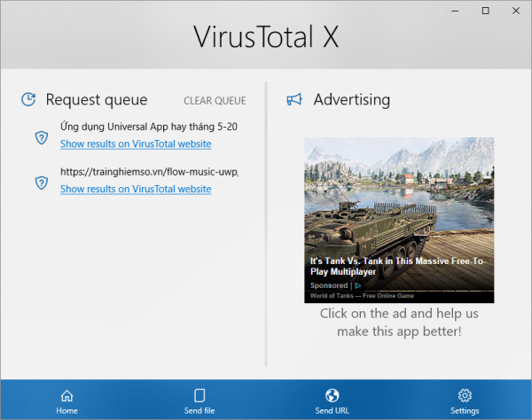The width and height of the screenshot is (532, 420).
Task: Click the "Advertising" heading
Action: [x=352, y=99]
